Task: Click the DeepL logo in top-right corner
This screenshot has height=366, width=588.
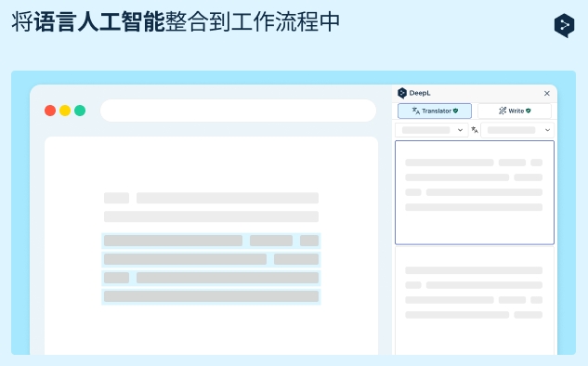Action: [x=564, y=25]
